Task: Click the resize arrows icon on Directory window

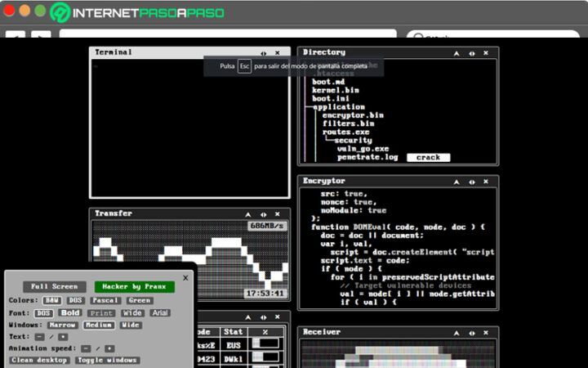Action: pyautogui.click(x=472, y=52)
